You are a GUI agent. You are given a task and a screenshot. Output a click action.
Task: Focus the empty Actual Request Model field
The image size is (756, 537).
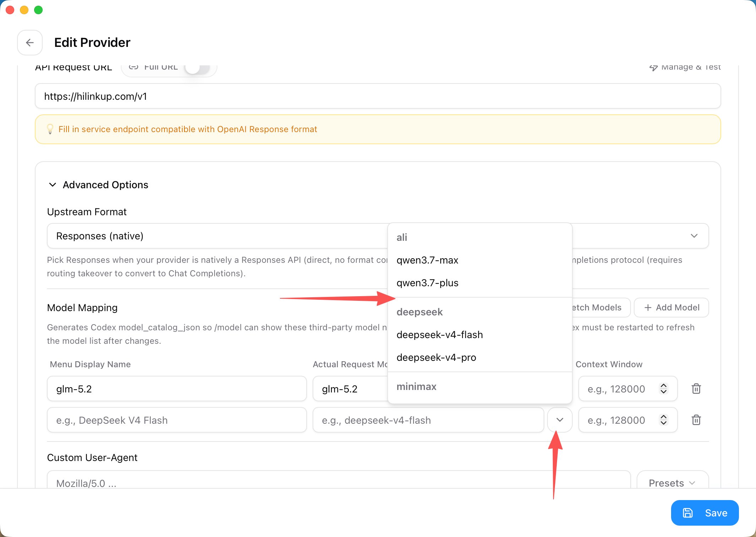tap(428, 420)
